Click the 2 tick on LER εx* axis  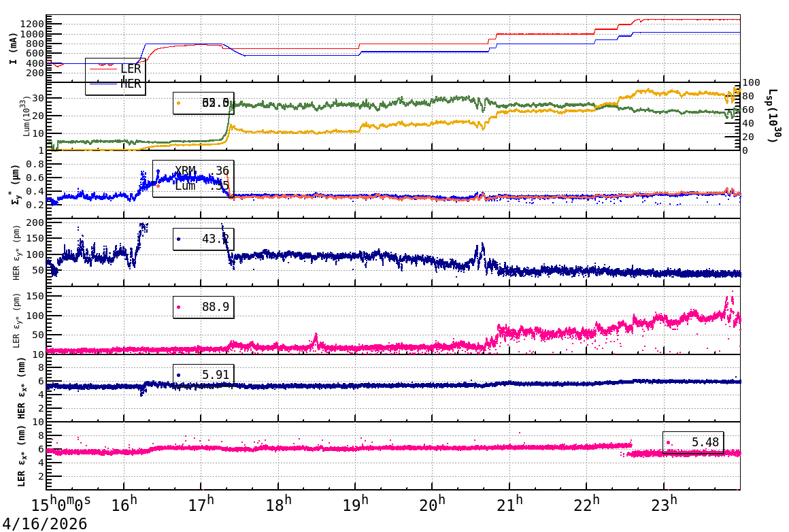pyautogui.click(x=41, y=476)
